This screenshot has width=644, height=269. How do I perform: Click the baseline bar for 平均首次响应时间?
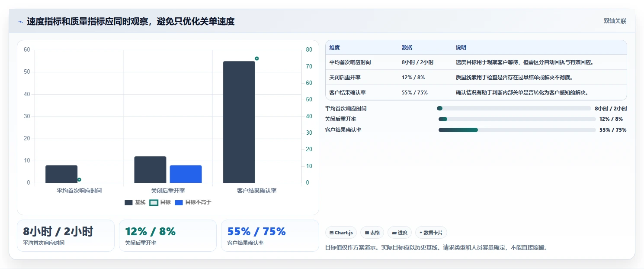pos(61,174)
